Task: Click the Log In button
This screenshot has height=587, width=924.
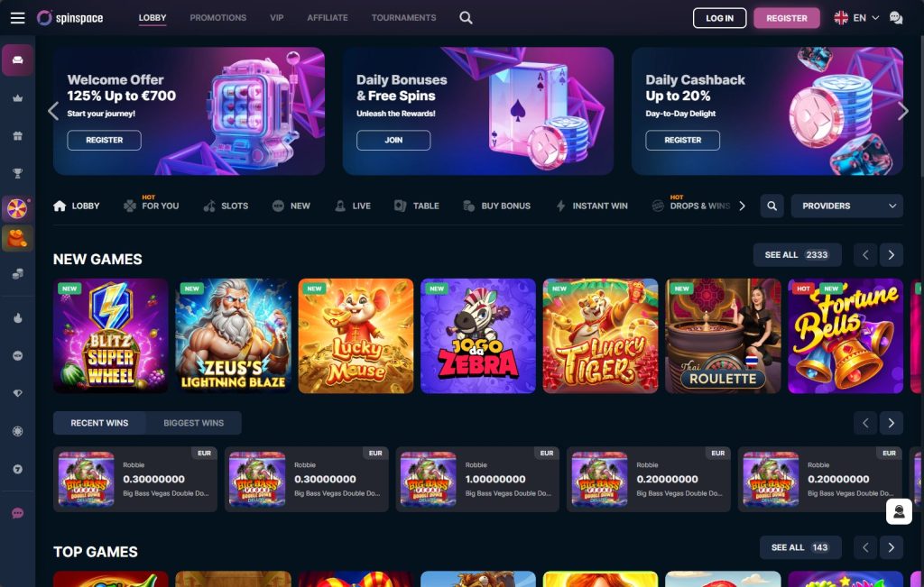Action: [719, 18]
